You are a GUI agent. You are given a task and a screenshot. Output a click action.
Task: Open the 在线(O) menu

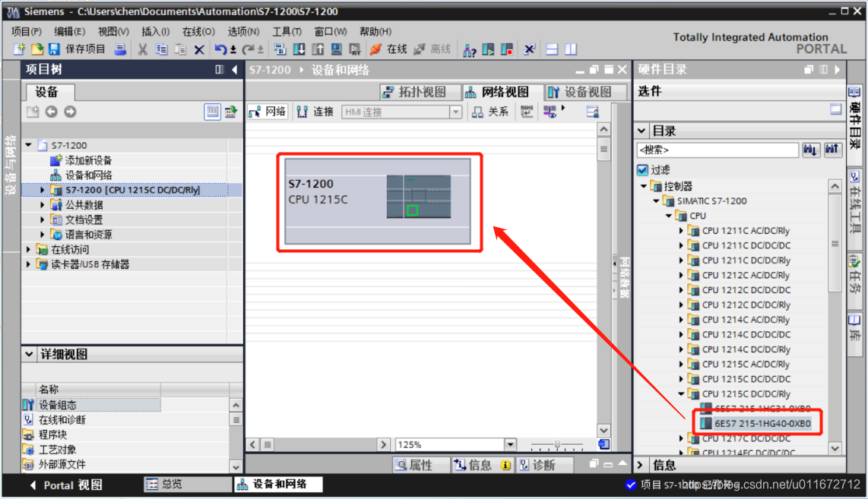[198, 32]
